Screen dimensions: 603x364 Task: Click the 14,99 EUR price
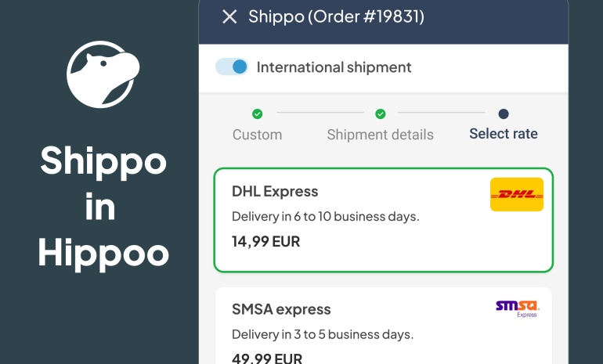265,242
